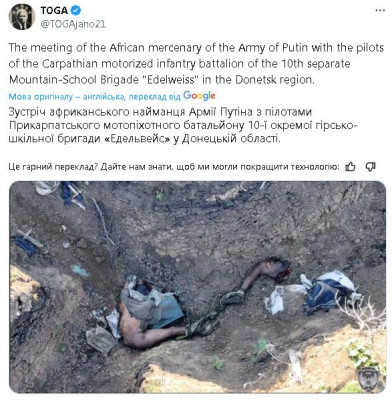Click the English tweet text paragraph
Screen dimensions: 392x400
coord(196,64)
